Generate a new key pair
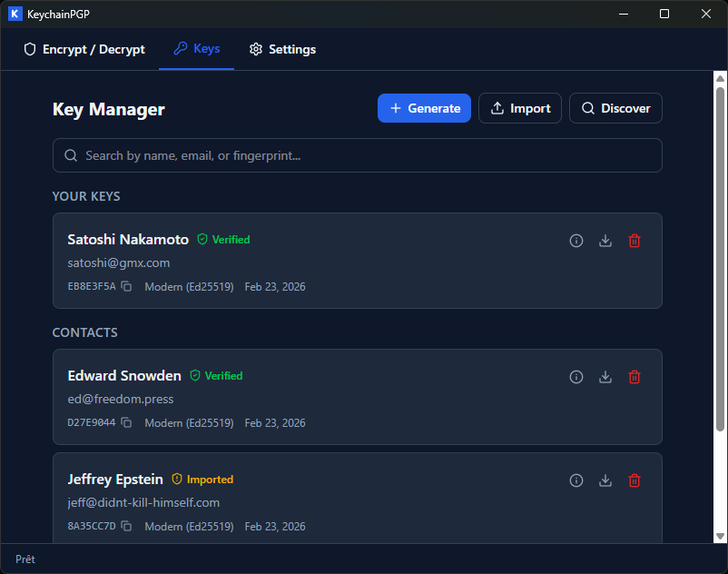 coord(424,108)
